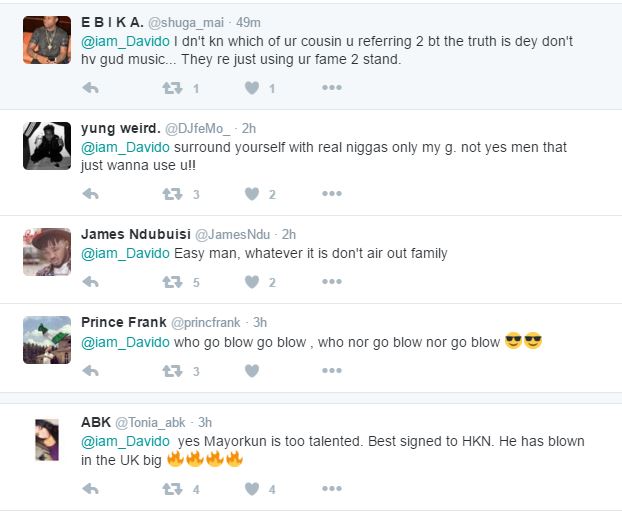622x513 pixels.
Task: Reply to James Ndubuisi's tweet
Action: click(x=90, y=283)
